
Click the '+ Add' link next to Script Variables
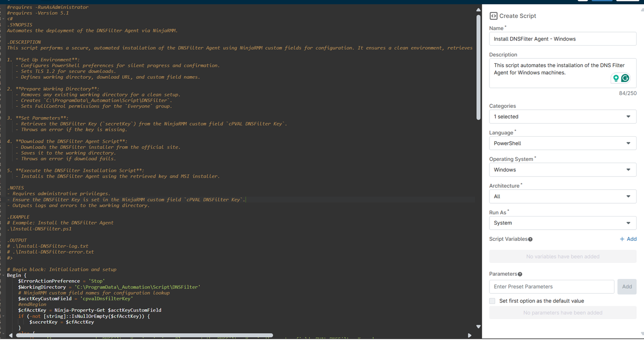pos(628,238)
